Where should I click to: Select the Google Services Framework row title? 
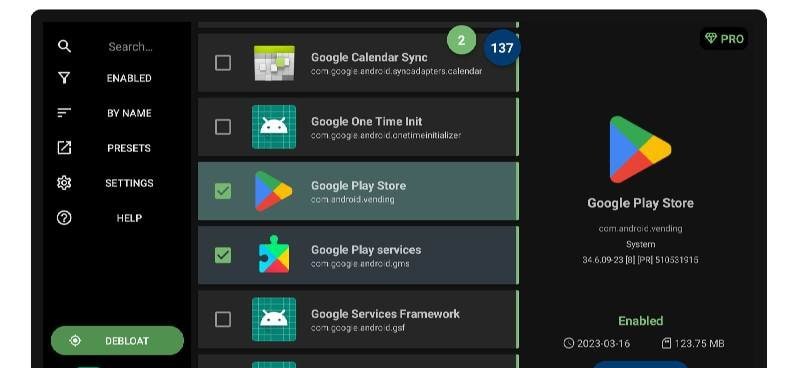point(386,314)
